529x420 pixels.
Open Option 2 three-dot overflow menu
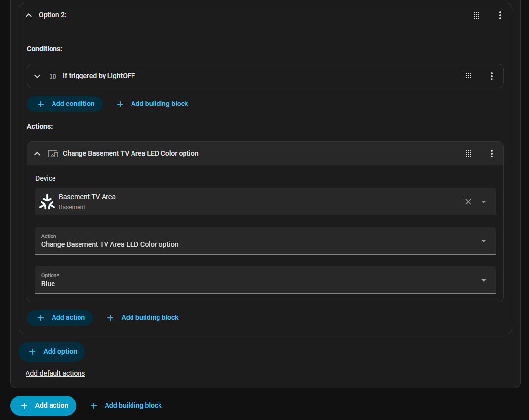pyautogui.click(x=500, y=15)
